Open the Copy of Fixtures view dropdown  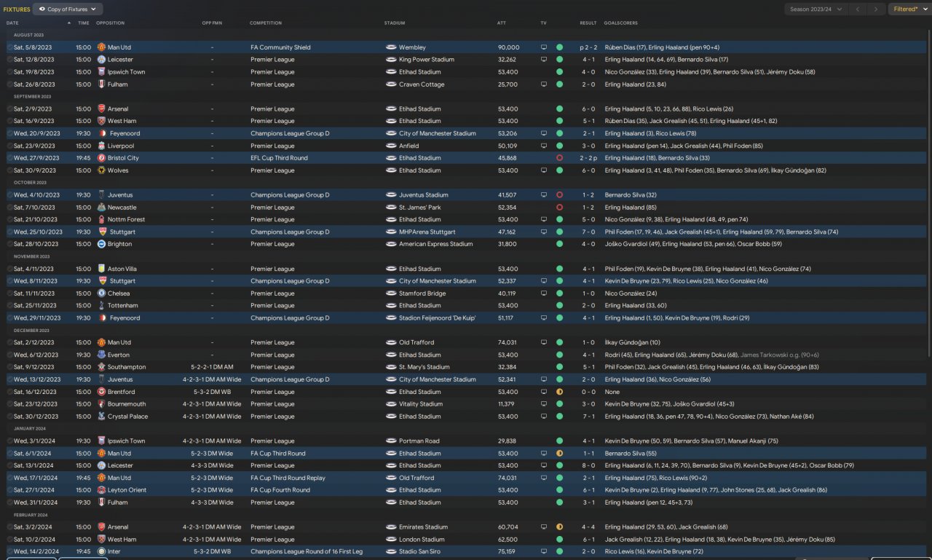[x=68, y=9]
